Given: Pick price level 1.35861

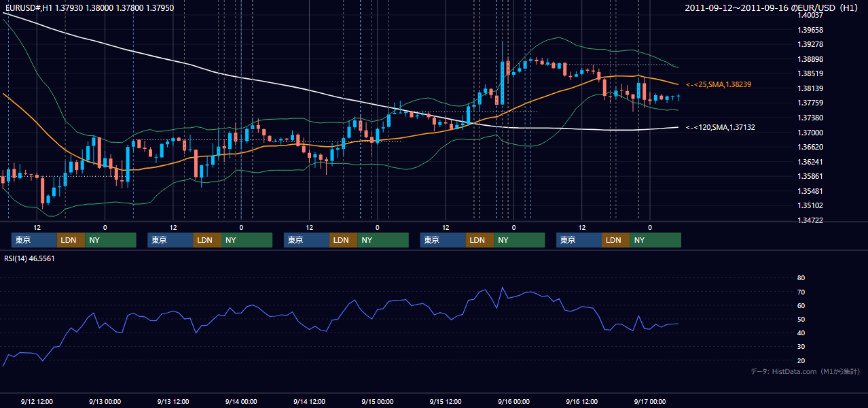Looking at the screenshot, I should 810,176.
